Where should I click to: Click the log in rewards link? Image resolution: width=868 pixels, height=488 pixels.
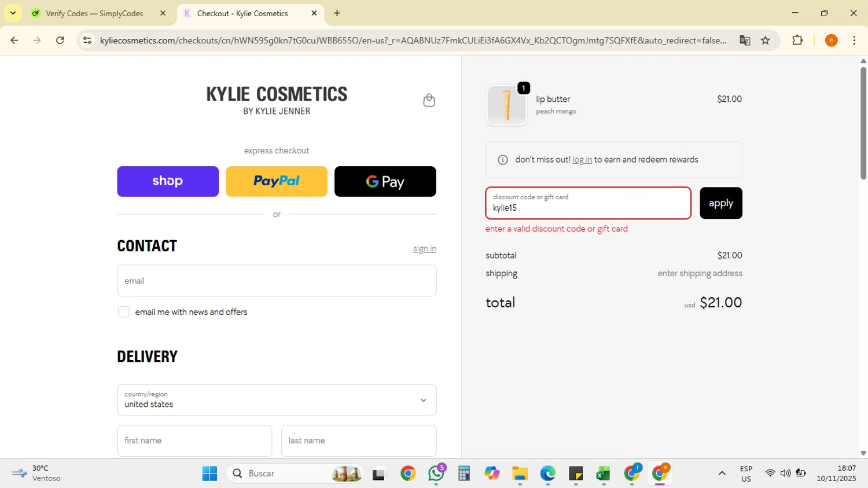click(582, 160)
